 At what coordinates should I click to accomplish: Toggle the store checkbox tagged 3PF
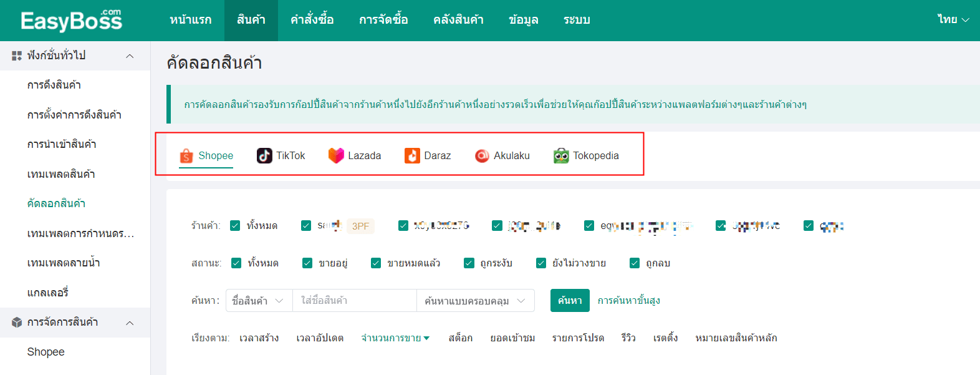pyautogui.click(x=306, y=226)
